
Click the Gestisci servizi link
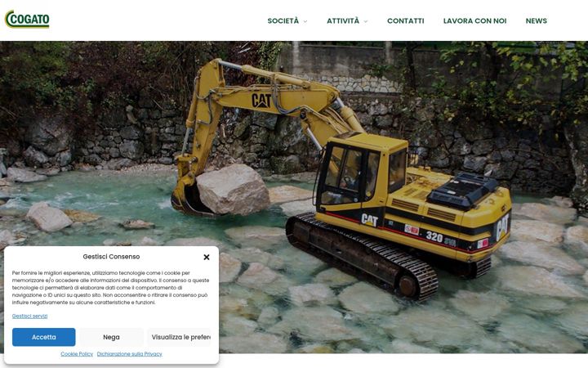pos(29,316)
